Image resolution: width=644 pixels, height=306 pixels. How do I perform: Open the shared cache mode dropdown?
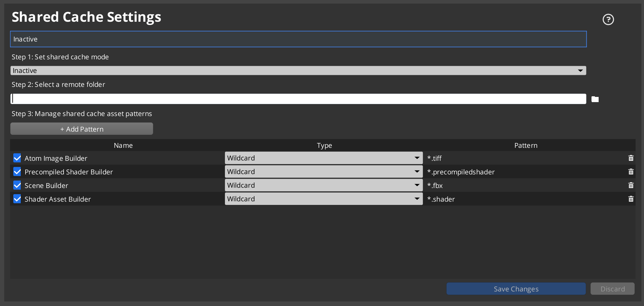pos(580,70)
